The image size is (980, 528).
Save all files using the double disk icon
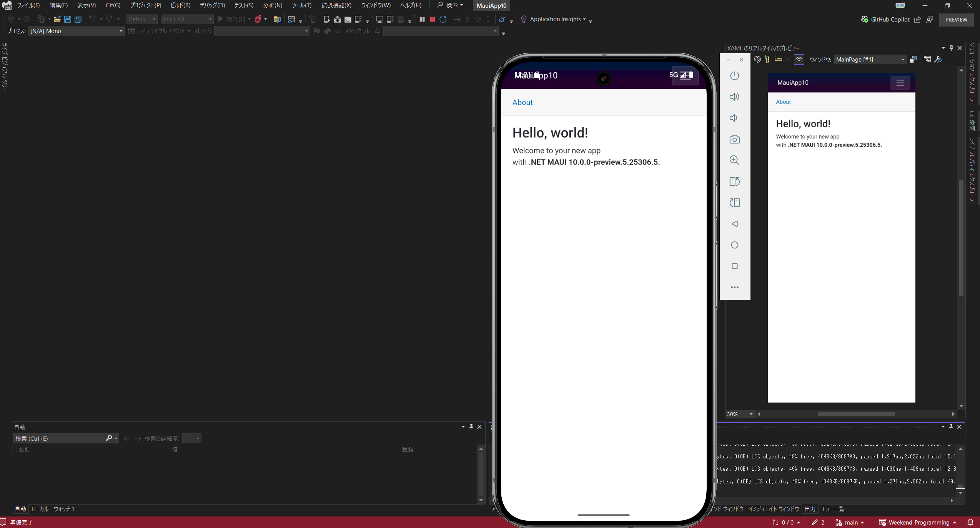point(78,19)
